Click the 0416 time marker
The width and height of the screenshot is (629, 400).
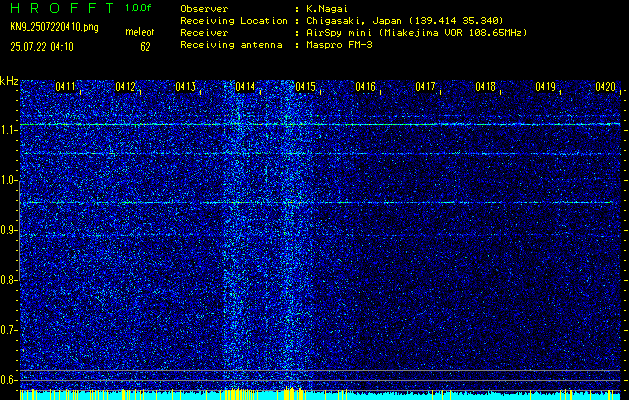[365, 86]
